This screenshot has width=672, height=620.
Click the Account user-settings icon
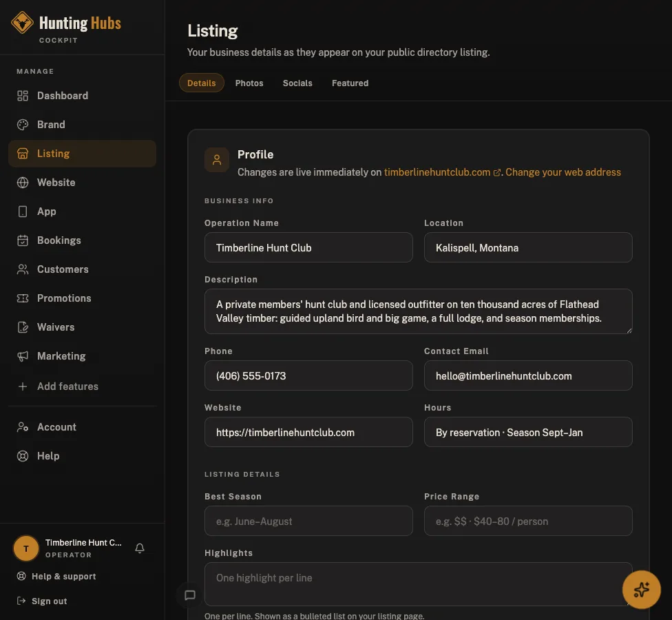tap(23, 427)
